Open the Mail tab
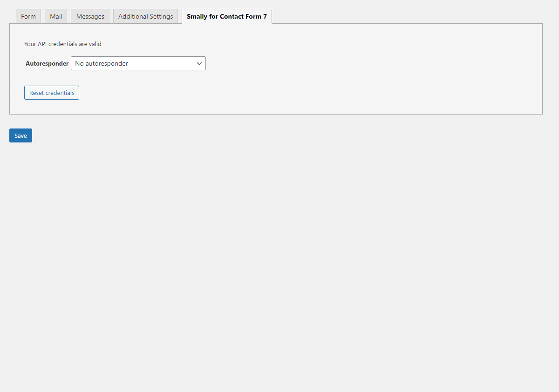559x392 pixels. pyautogui.click(x=56, y=16)
